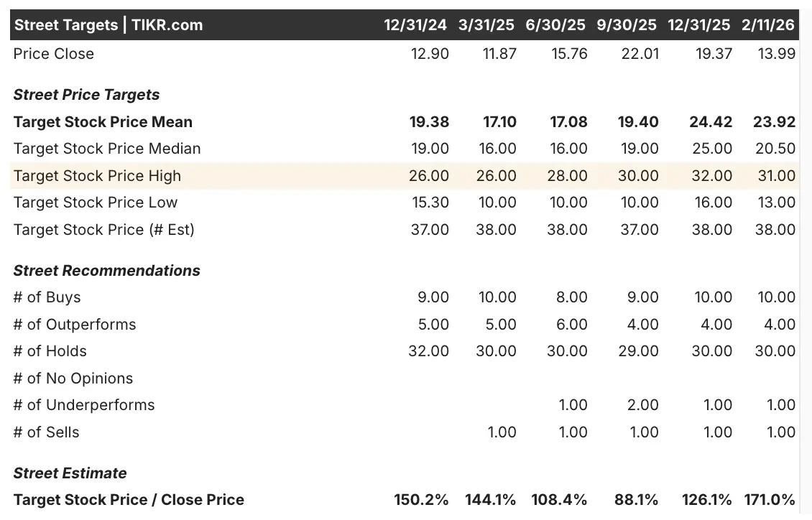Screen dimensions: 812x520
Task: Click the # of Outperforms row label
Action: pyautogui.click(x=74, y=325)
